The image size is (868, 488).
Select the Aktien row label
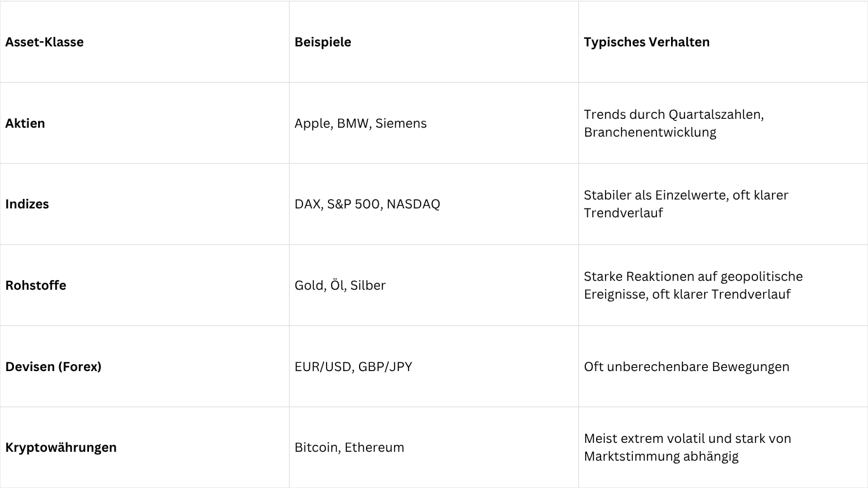click(x=25, y=123)
